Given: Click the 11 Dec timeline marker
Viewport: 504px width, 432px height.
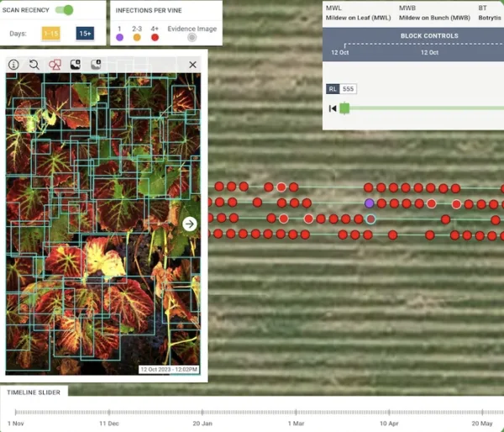Looking at the screenshot, I should (x=109, y=424).
